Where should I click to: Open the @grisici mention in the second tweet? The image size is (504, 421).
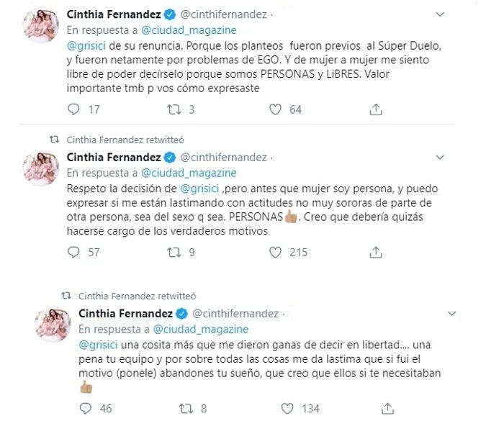tap(210, 189)
